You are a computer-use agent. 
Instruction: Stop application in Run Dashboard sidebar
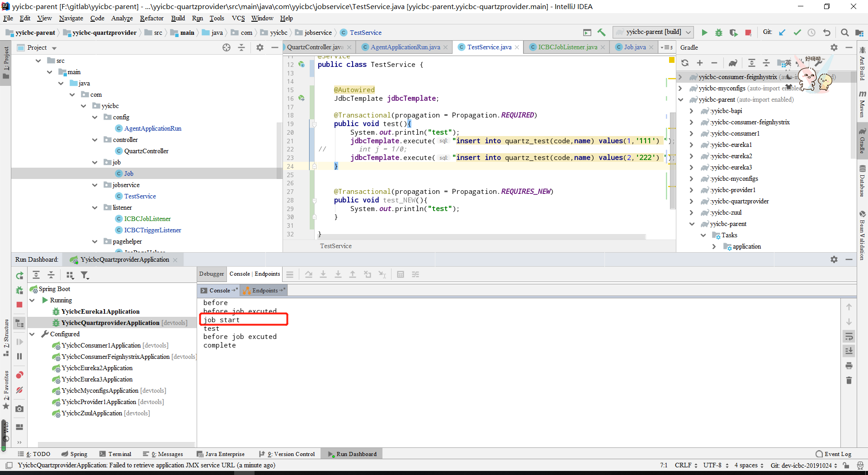pos(19,305)
